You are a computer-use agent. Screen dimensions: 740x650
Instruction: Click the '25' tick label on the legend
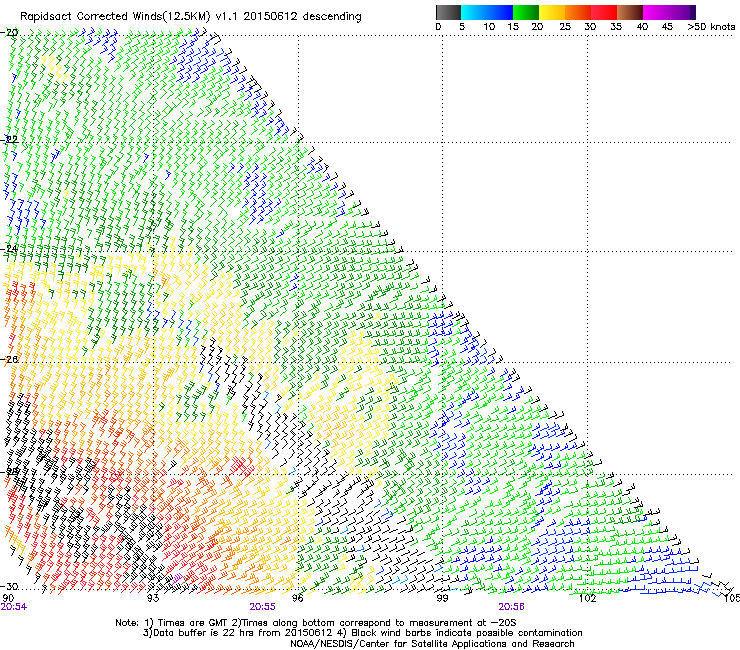[x=565, y=27]
